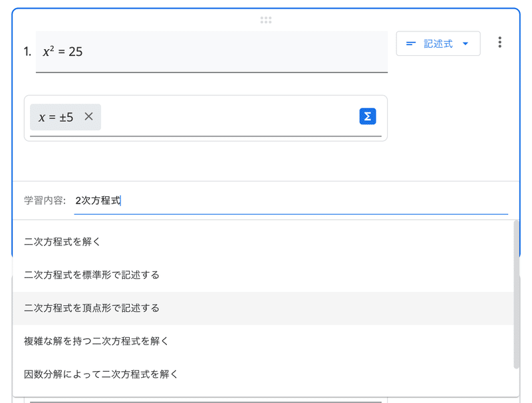
Task: Click empty area below the answer box
Action: pyautogui.click(x=205, y=161)
